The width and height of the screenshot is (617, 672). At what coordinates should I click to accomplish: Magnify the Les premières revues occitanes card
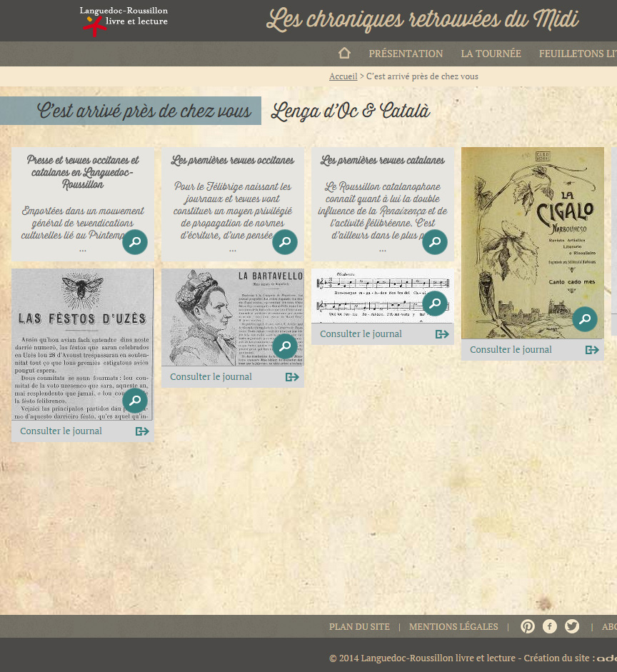click(x=285, y=242)
